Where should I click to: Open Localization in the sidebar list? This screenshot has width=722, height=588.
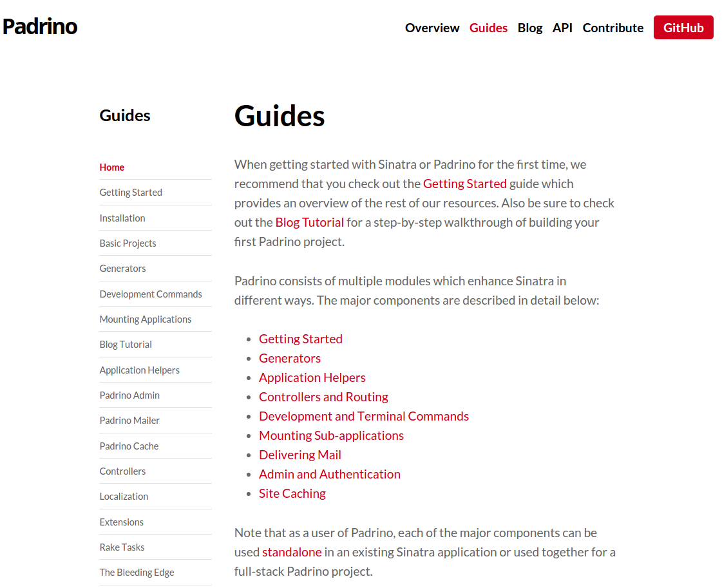click(x=124, y=496)
